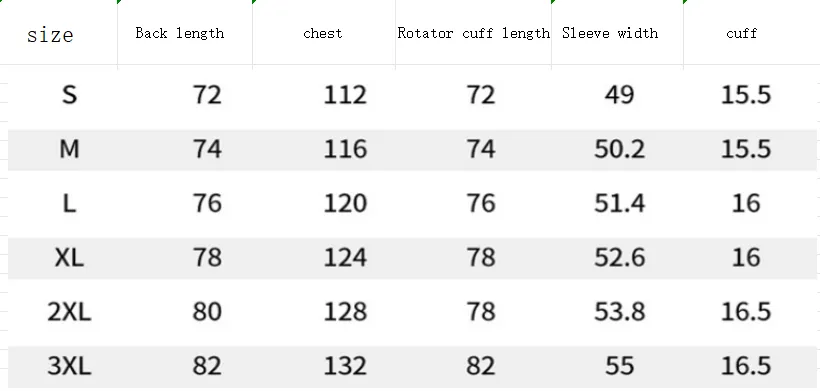
Task: Select the XL size row label
Action: [x=70, y=258]
